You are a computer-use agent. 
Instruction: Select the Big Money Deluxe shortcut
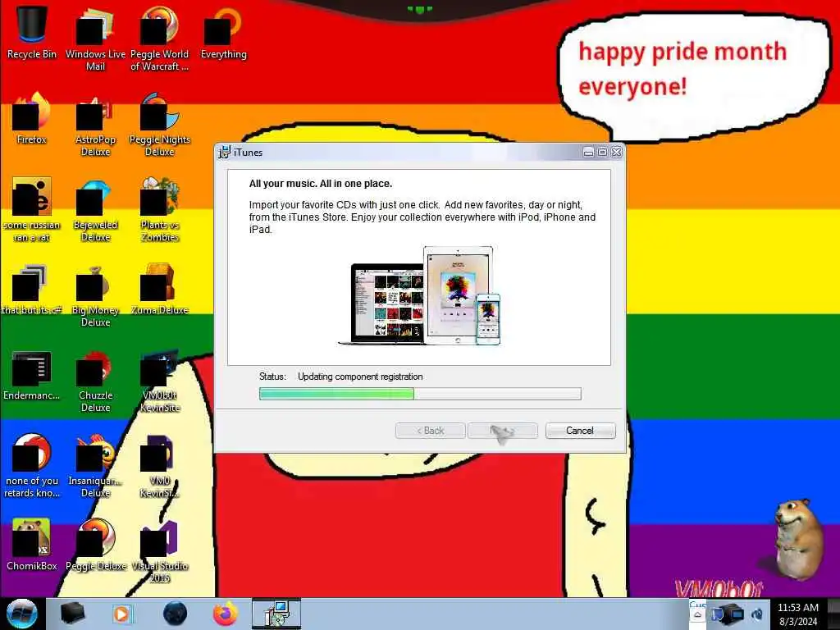point(95,295)
